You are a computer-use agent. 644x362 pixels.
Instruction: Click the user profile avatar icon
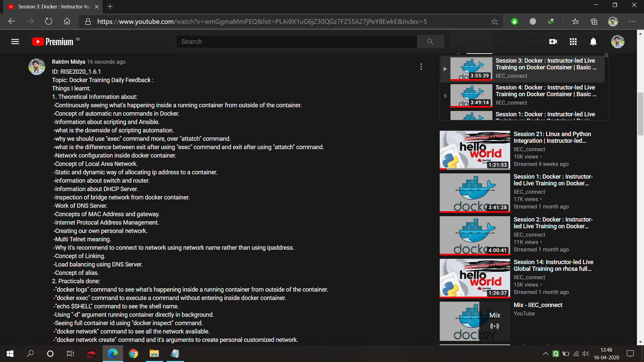[x=617, y=41]
